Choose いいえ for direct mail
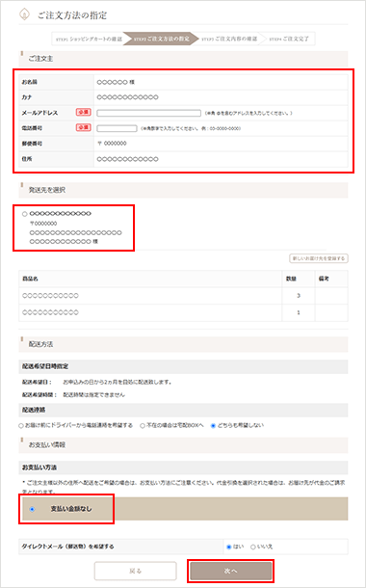Viewport: 366px width, 588px height. point(253,547)
